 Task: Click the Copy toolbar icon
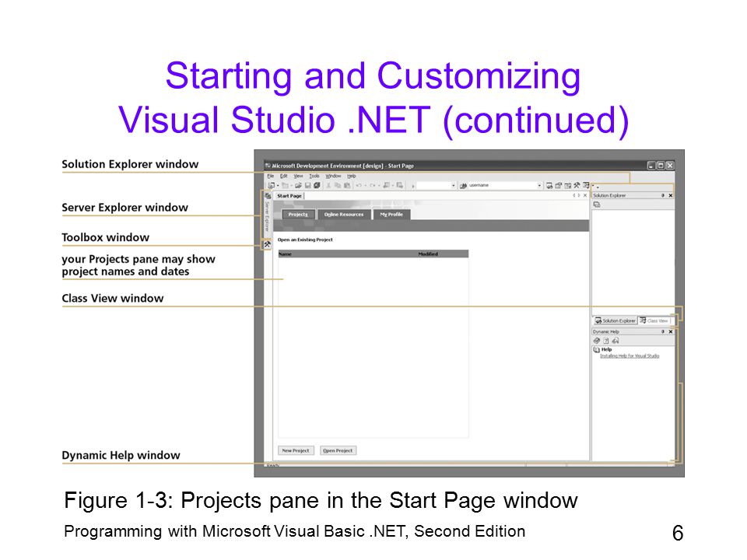338,185
